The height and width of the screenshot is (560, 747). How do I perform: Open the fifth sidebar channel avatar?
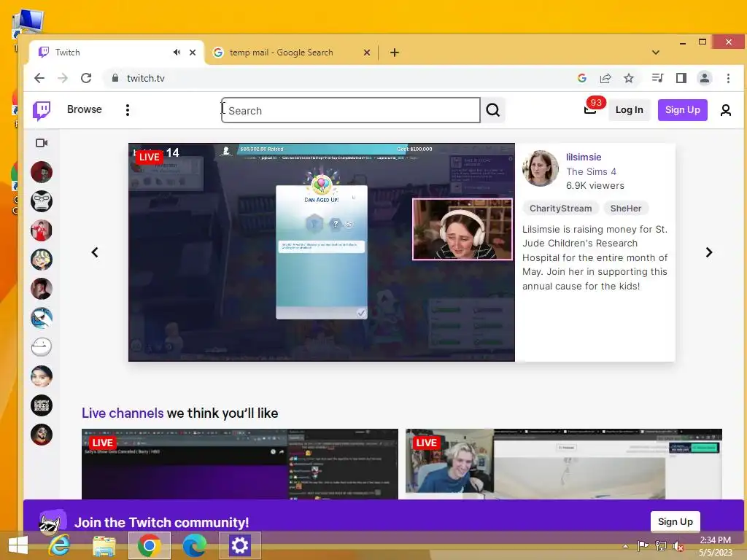click(42, 289)
